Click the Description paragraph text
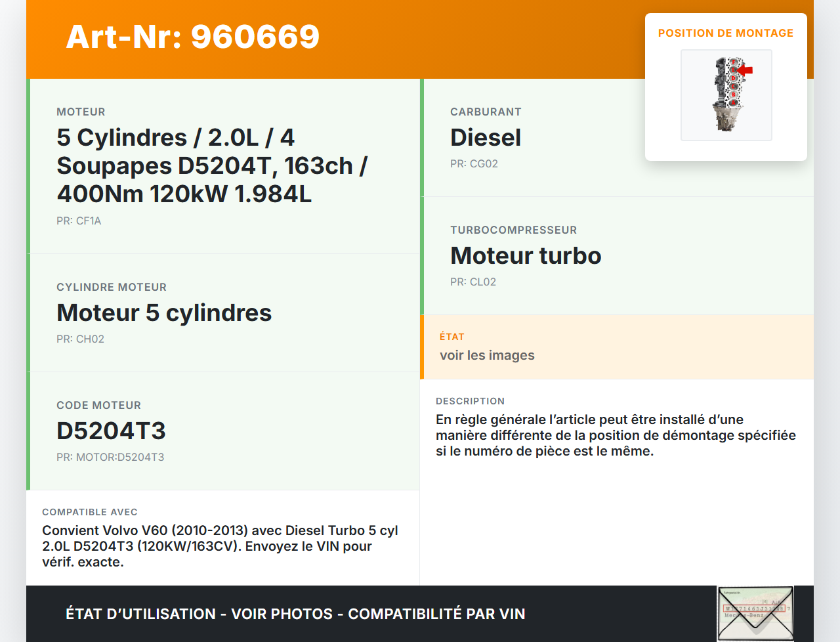 click(616, 435)
